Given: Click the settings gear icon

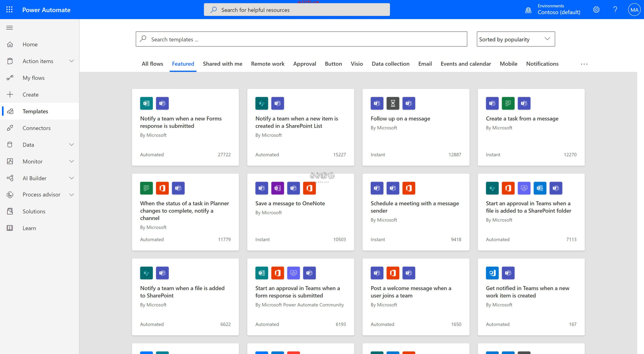Looking at the screenshot, I should pos(596,10).
